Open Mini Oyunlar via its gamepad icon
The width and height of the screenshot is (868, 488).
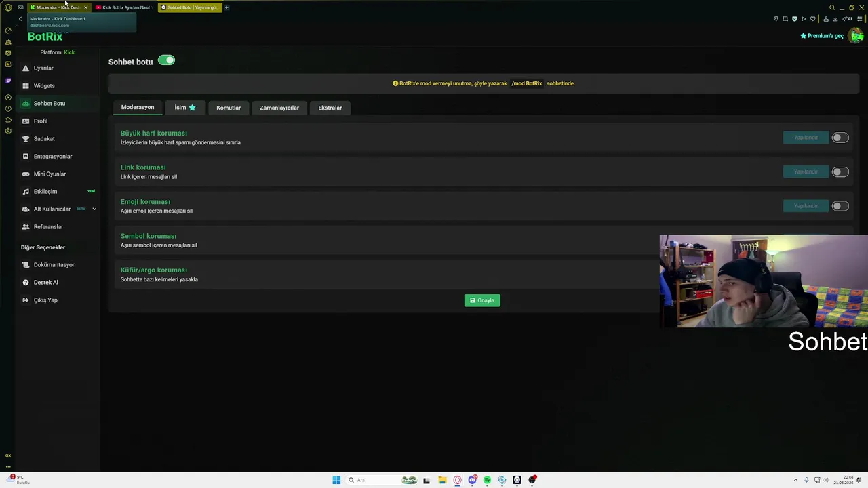(x=26, y=174)
